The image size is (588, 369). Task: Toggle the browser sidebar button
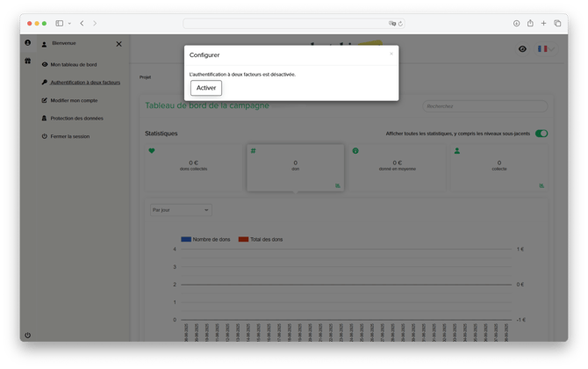(x=60, y=23)
